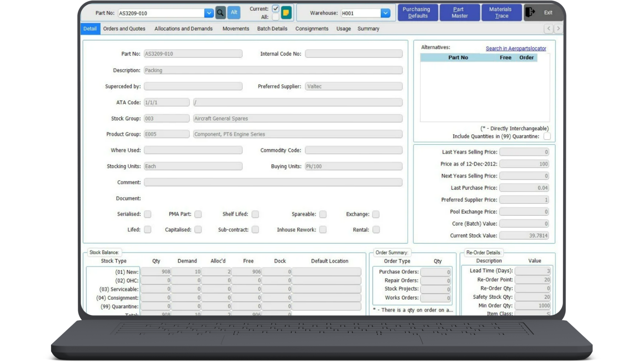Click the Purchasing Defaults button
The width and height of the screenshot is (644, 362).
[x=418, y=12]
